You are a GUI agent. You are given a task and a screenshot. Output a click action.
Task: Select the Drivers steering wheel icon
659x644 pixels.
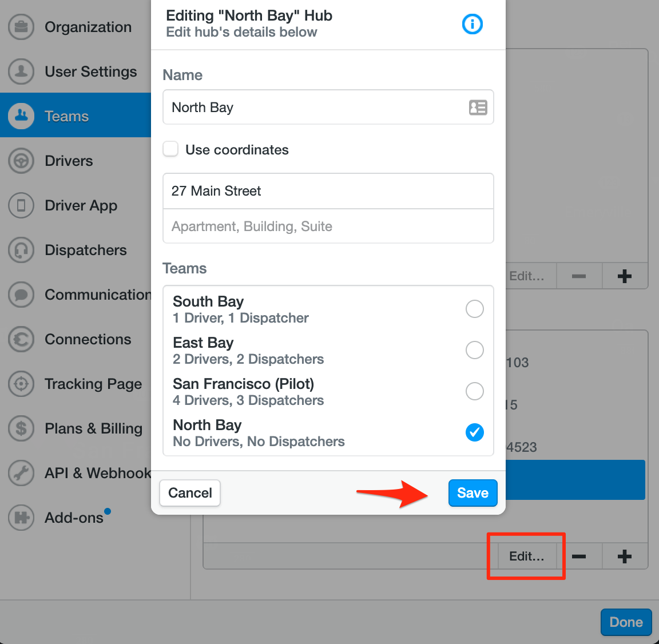21,161
